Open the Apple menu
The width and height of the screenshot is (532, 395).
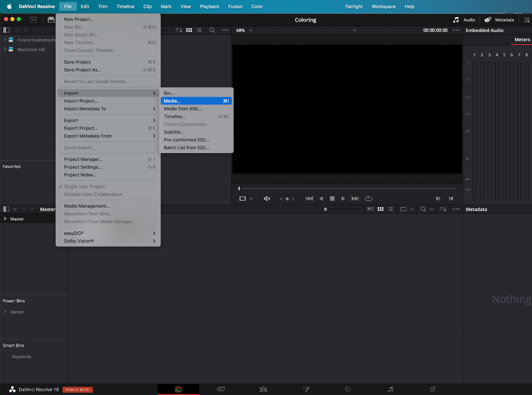pyautogui.click(x=9, y=6)
